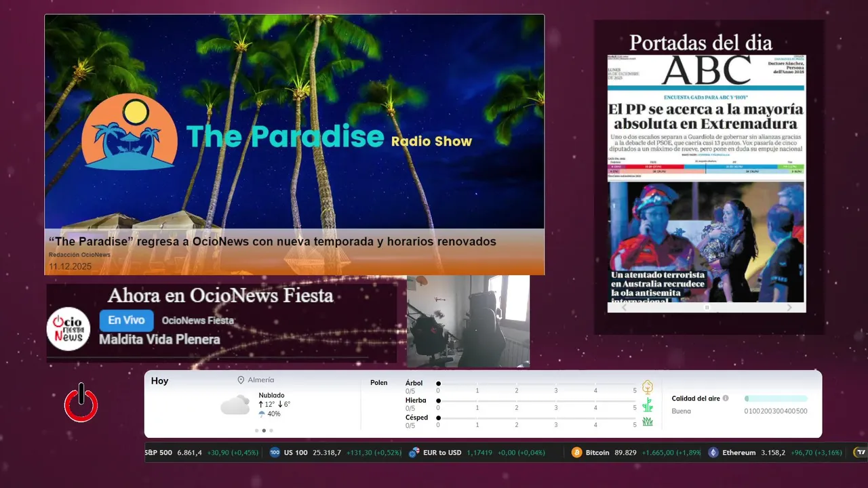Open the US 100 ticker label
The height and width of the screenshot is (488, 868).
point(296,453)
